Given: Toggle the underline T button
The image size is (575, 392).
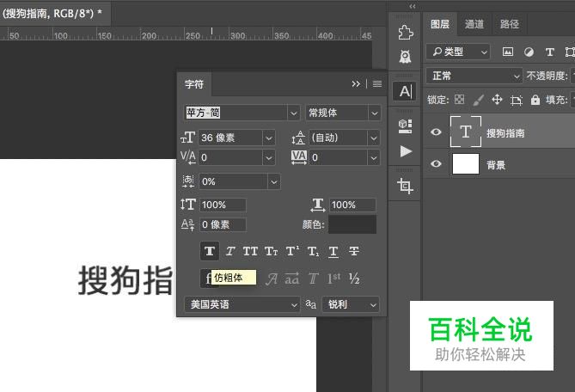Looking at the screenshot, I should [x=333, y=252].
